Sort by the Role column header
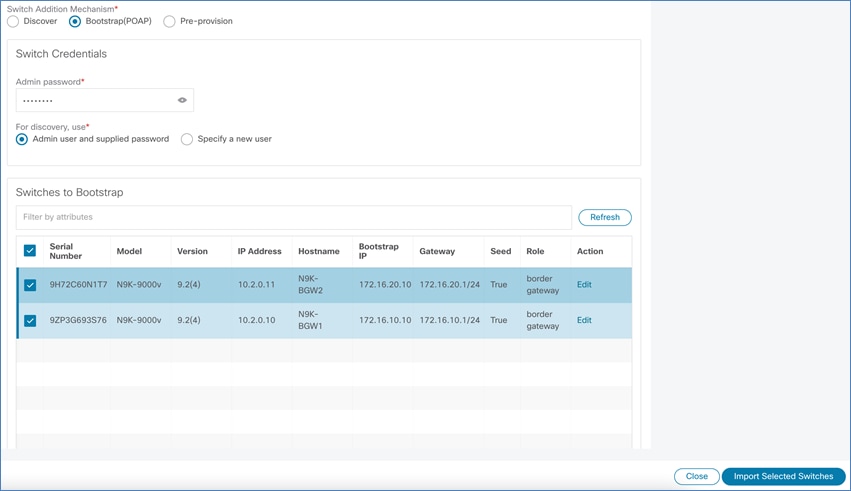851x491 pixels. click(x=535, y=251)
